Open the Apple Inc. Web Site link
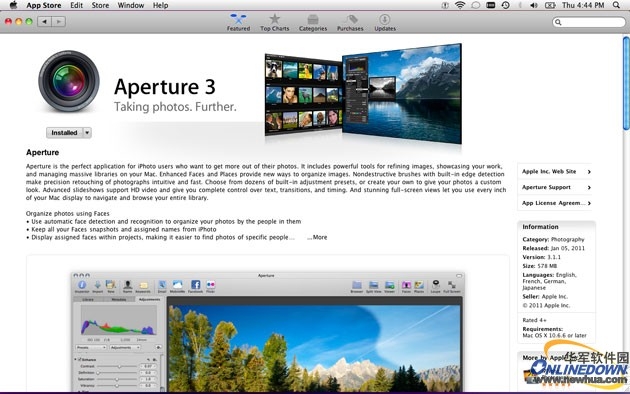 pyautogui.click(x=556, y=171)
